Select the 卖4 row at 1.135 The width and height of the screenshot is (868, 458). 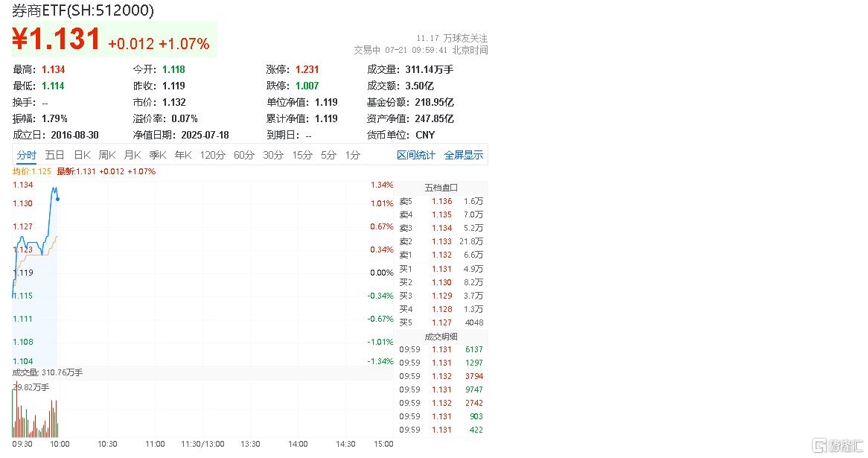pyautogui.click(x=441, y=214)
